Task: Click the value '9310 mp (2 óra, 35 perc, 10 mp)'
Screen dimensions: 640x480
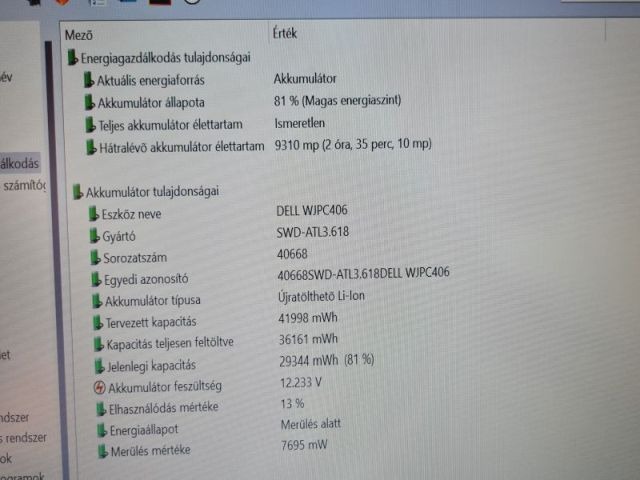Action: point(353,144)
